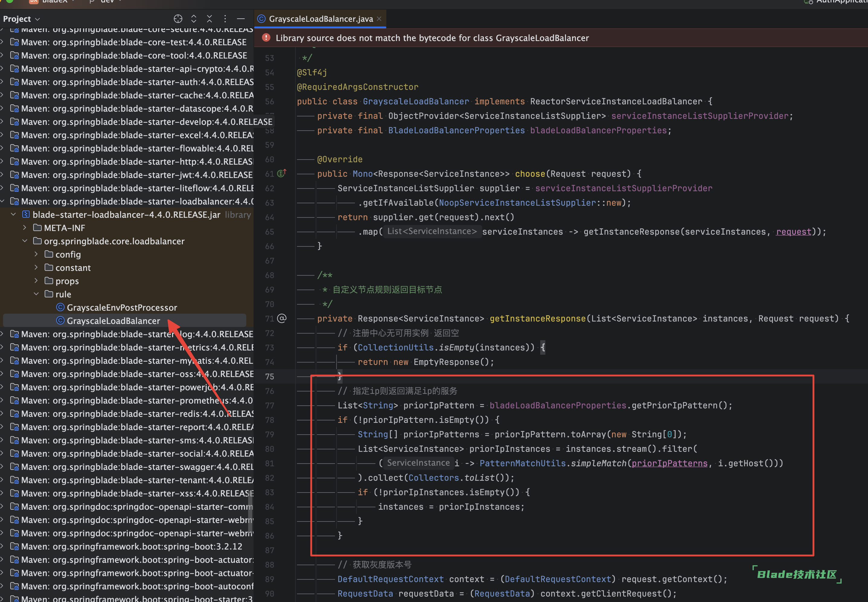Expand the config folder
The width and height of the screenshot is (868, 602).
[36, 254]
